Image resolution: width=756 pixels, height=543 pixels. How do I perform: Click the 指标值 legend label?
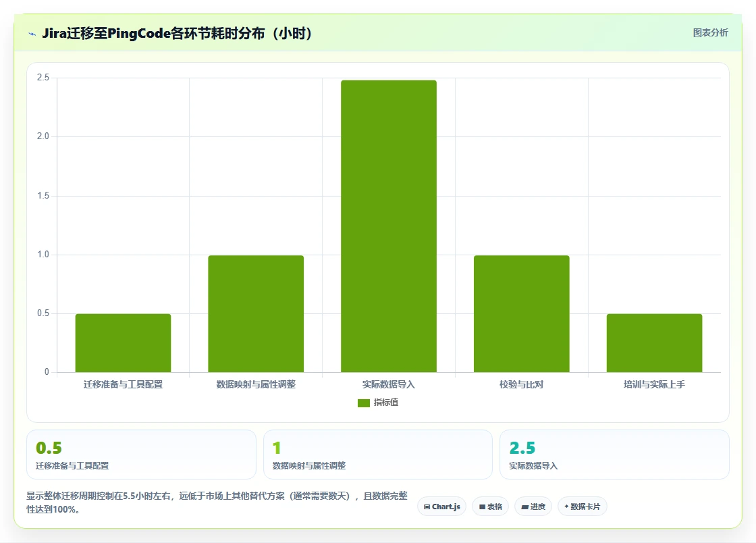pyautogui.click(x=385, y=403)
